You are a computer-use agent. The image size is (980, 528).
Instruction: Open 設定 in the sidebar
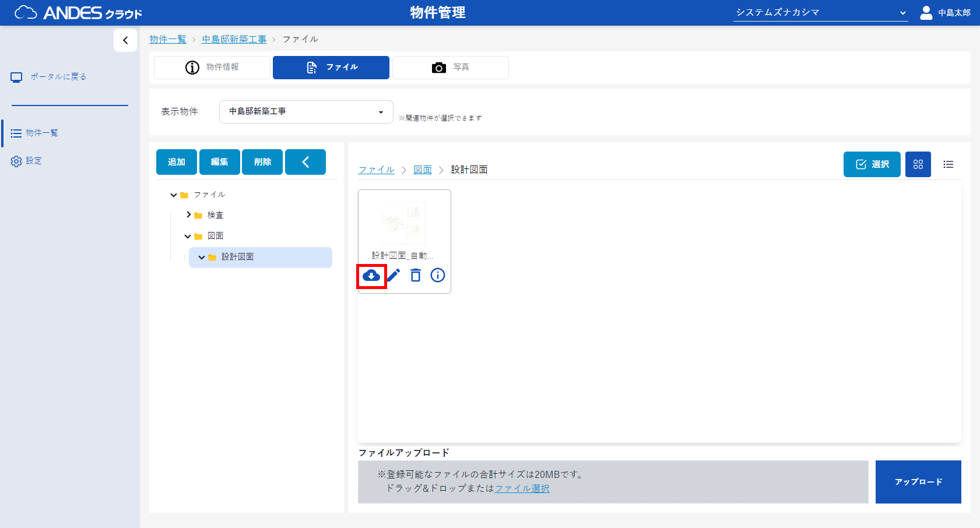(x=33, y=161)
